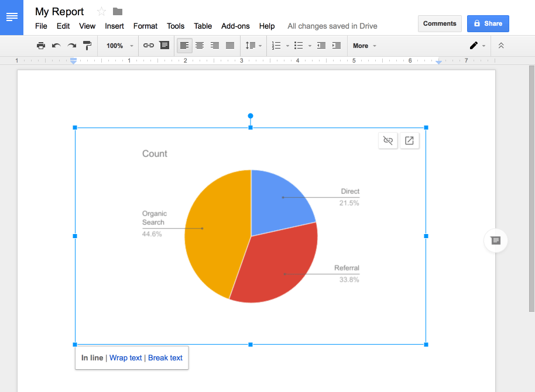The height and width of the screenshot is (392, 535).
Task: Click the Count chart title
Action: [x=155, y=153]
